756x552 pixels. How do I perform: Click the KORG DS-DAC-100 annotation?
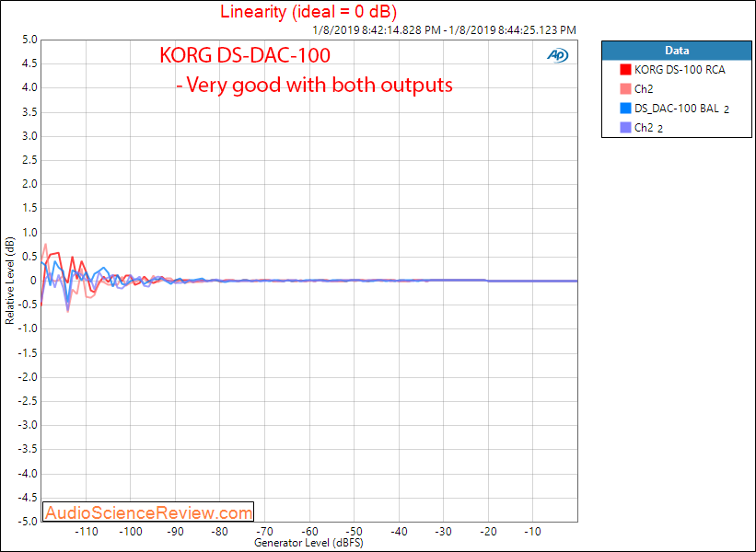pyautogui.click(x=245, y=55)
